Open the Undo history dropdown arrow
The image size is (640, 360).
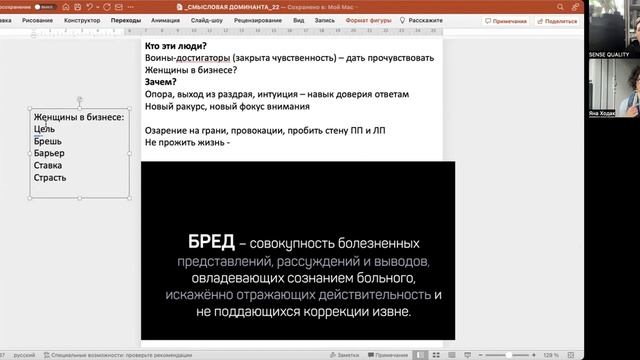click(98, 7)
